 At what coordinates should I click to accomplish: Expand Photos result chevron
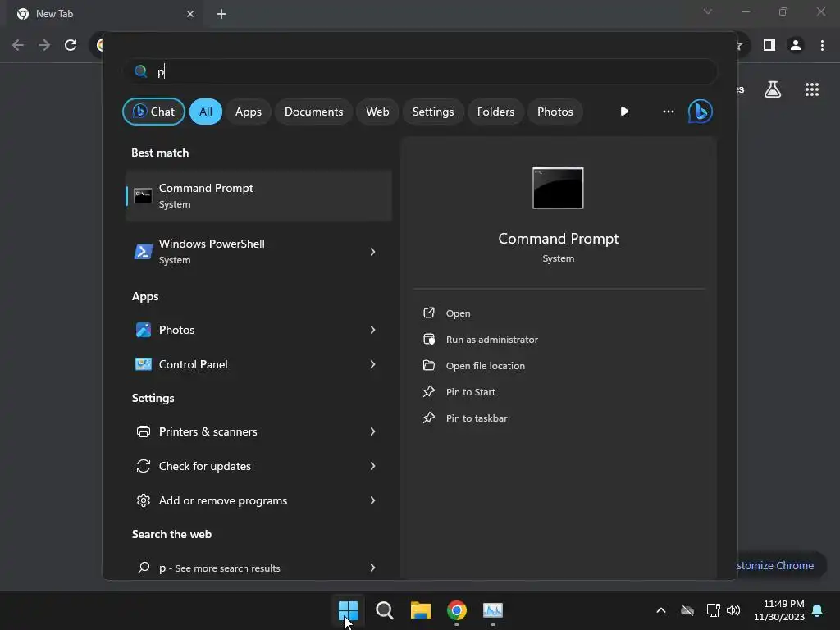372,330
